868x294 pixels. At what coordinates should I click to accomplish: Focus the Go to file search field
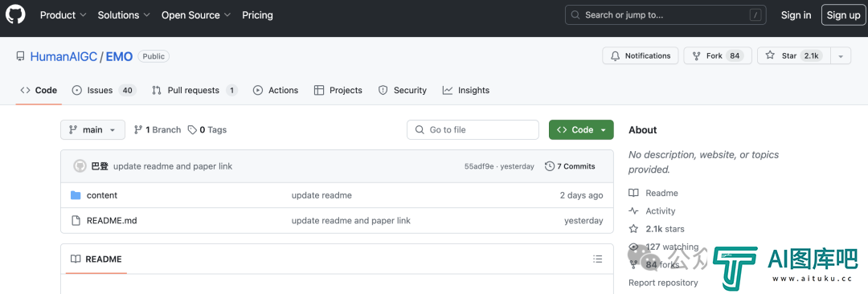click(473, 129)
